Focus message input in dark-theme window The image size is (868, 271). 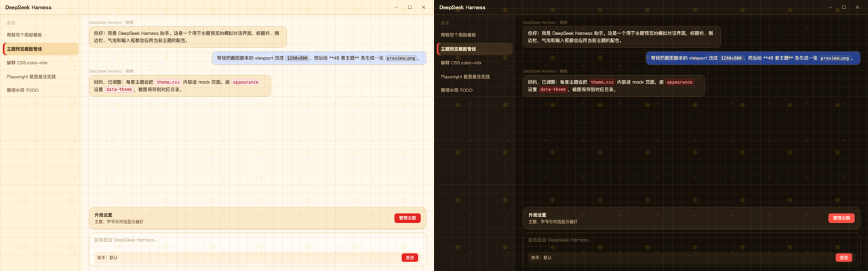click(691, 240)
